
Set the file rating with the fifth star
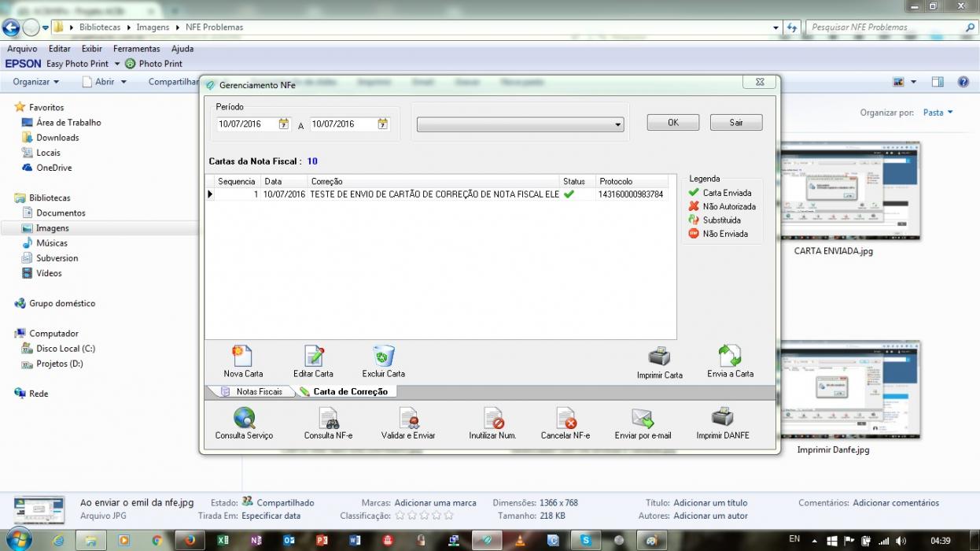click(x=449, y=516)
